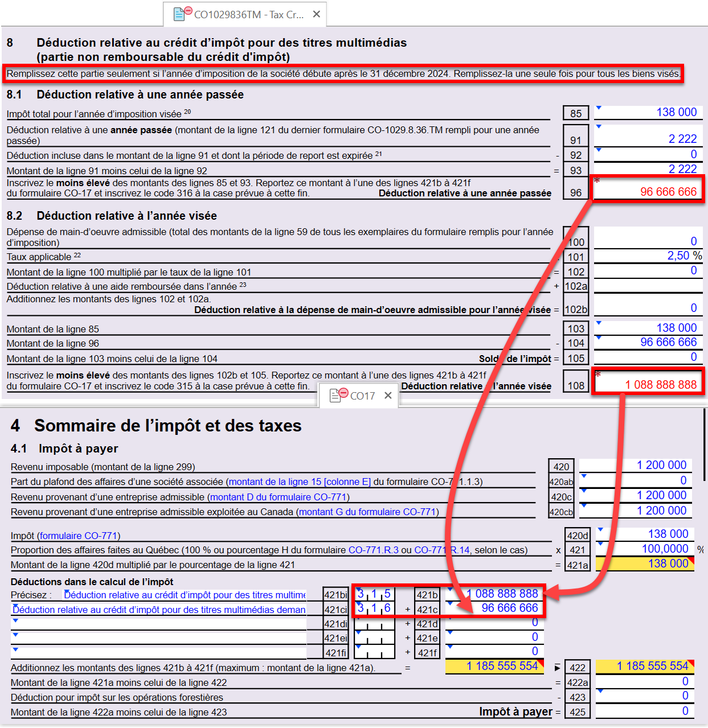Select the empty code field on line 421fi
This screenshot has height=728, width=708.
pyautogui.click(x=374, y=652)
